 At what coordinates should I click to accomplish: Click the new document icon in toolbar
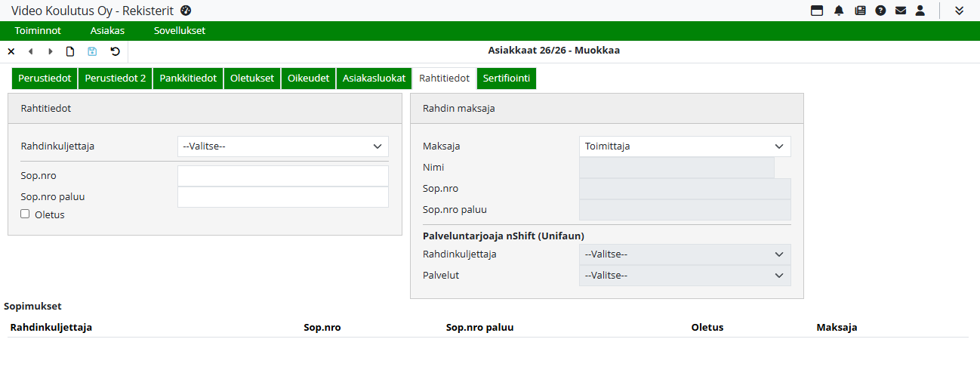click(70, 51)
